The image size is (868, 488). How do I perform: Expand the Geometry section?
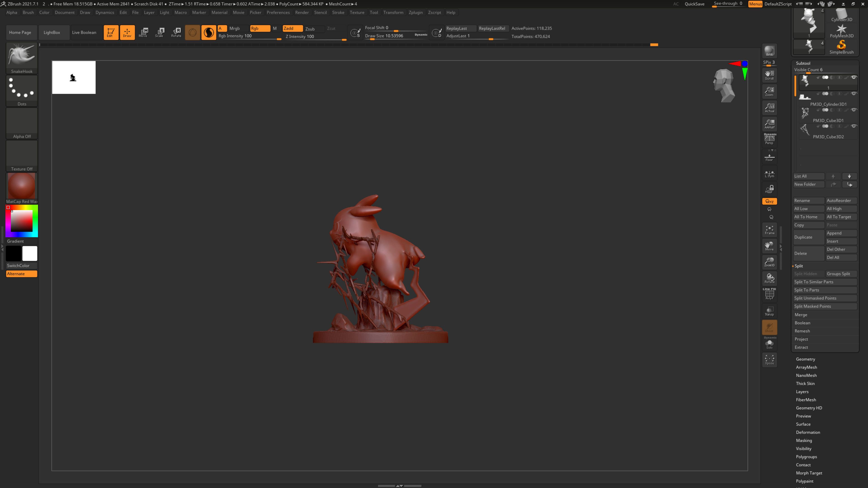[805, 359]
